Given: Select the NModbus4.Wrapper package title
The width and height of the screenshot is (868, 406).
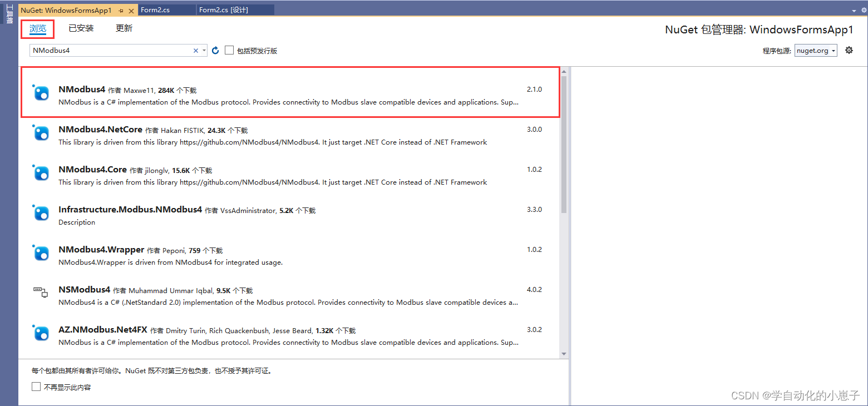Looking at the screenshot, I should point(101,250).
